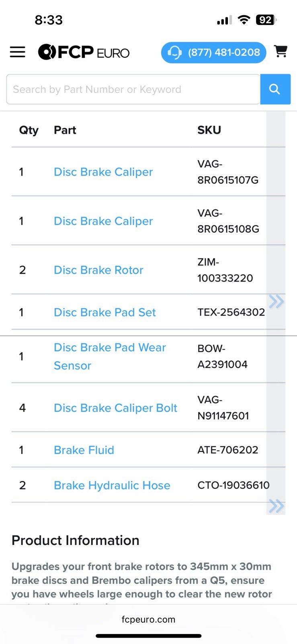The width and height of the screenshot is (297, 644).
Task: Focus the part number search field
Action: coord(133,89)
